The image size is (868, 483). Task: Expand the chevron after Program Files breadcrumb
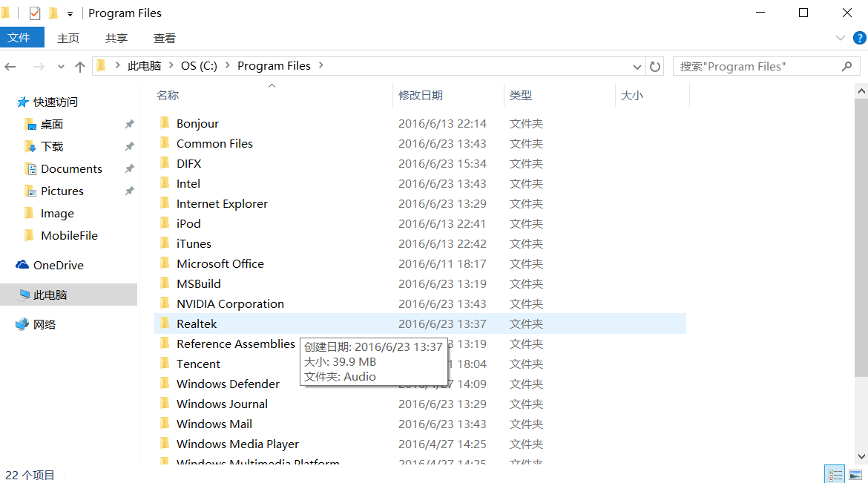tap(320, 66)
